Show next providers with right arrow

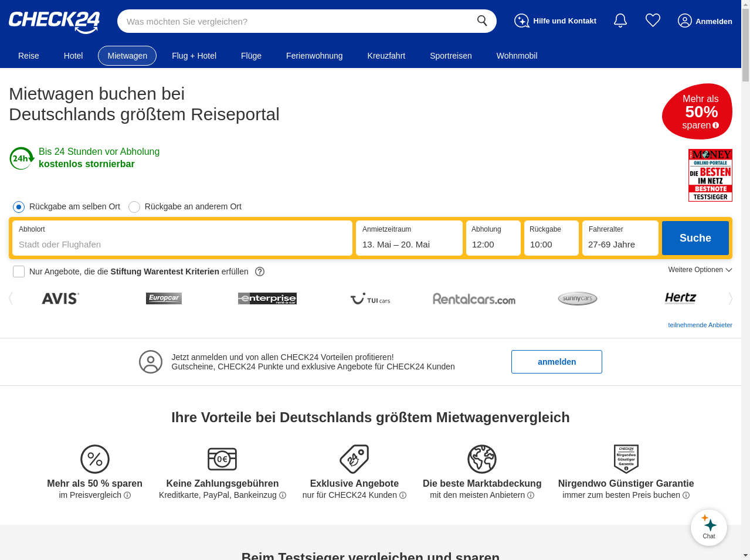tap(730, 298)
